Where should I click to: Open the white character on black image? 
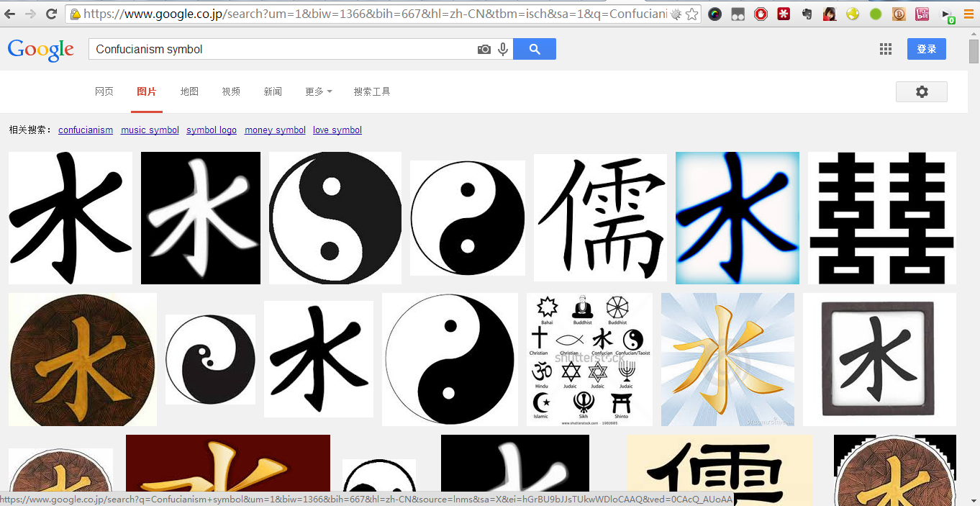[201, 218]
